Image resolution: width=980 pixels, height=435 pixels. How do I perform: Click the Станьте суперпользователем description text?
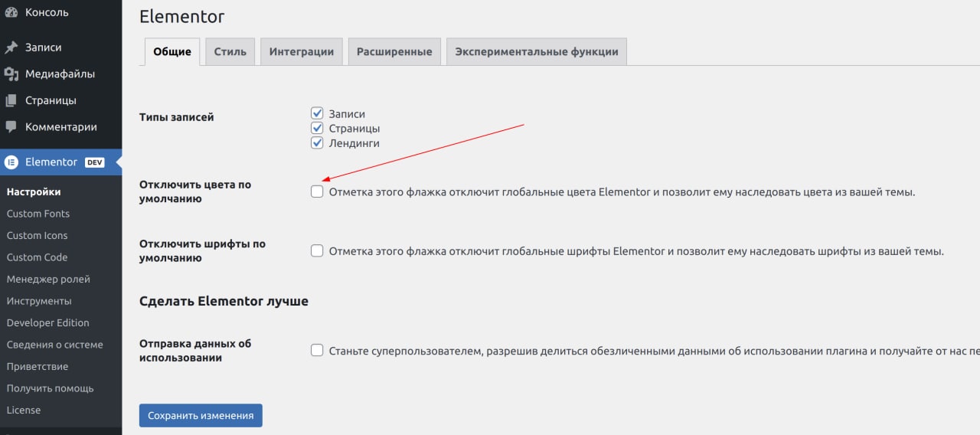(654, 351)
